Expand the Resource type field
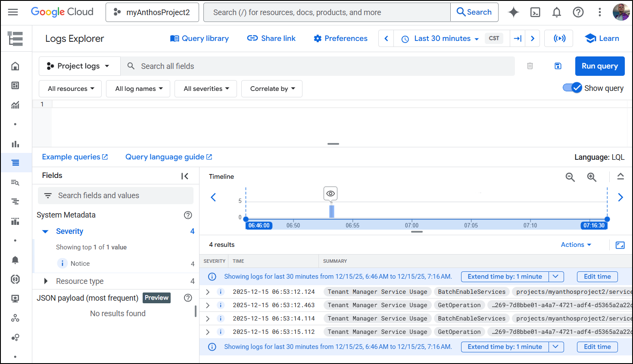 (x=46, y=281)
